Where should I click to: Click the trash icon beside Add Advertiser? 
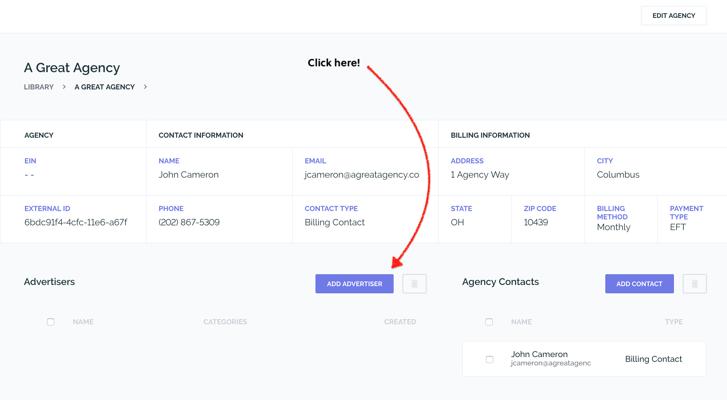414,284
